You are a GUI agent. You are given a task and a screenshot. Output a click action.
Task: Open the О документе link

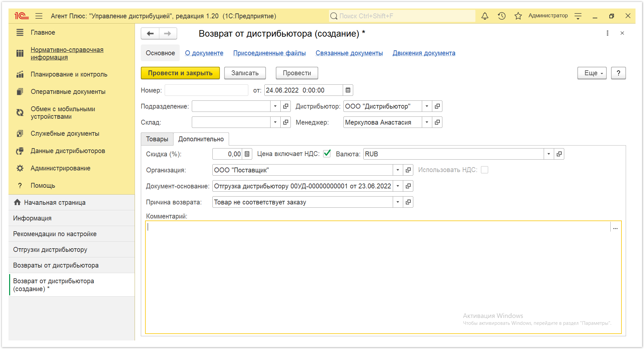coord(204,53)
